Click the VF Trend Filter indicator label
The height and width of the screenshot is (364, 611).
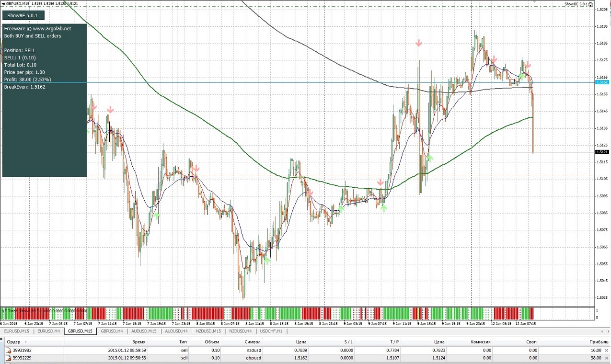pos(45,310)
